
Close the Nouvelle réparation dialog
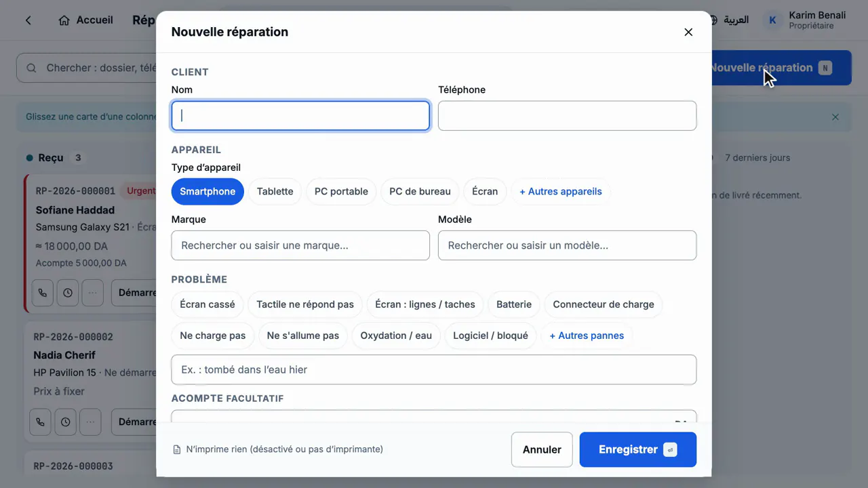688,32
